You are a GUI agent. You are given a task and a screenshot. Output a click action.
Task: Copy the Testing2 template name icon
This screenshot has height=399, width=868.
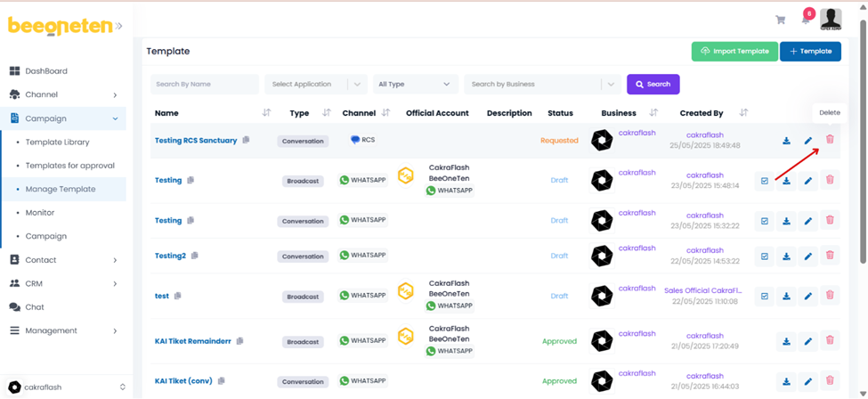(x=195, y=256)
